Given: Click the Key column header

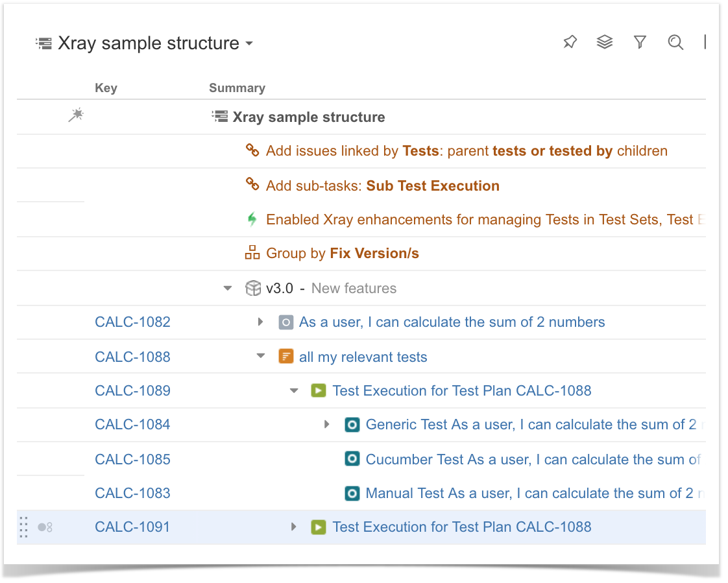Looking at the screenshot, I should coord(106,88).
